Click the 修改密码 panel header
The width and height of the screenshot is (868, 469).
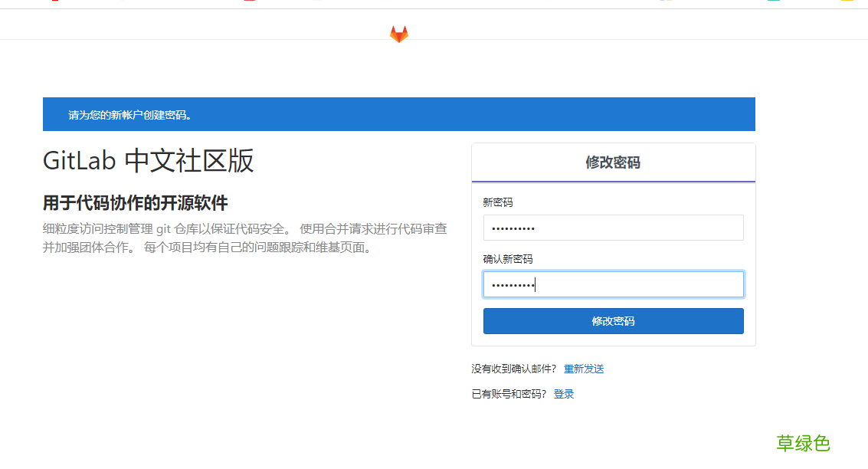click(x=613, y=162)
